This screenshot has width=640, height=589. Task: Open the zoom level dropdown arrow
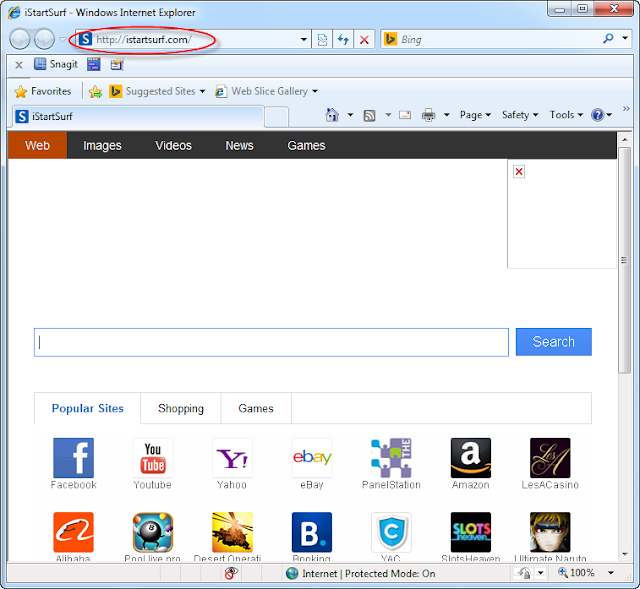pos(611,573)
